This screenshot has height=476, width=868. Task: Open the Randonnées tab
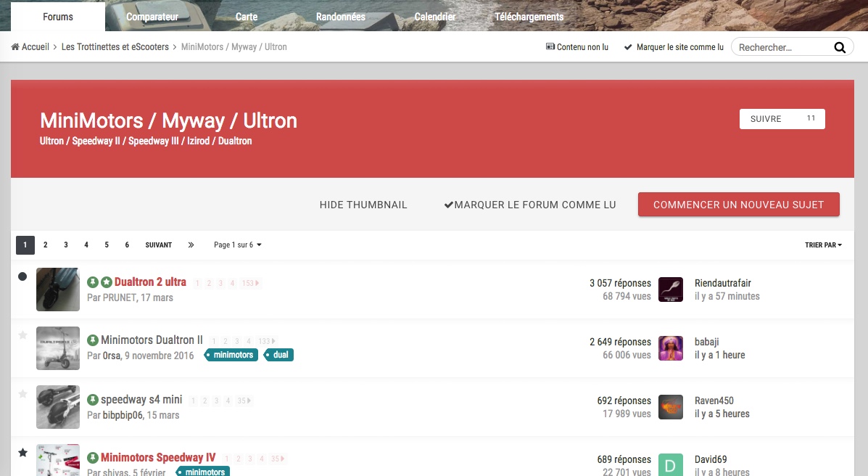[x=340, y=17]
